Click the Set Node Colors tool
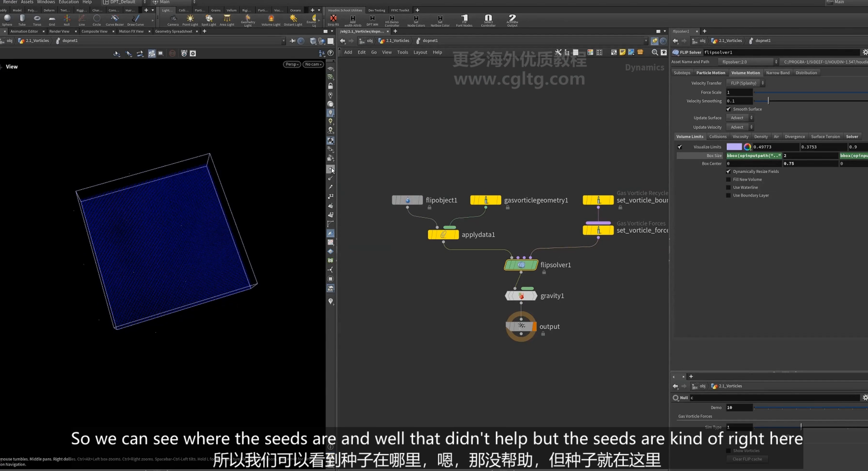The width and height of the screenshot is (868, 471). click(416, 21)
